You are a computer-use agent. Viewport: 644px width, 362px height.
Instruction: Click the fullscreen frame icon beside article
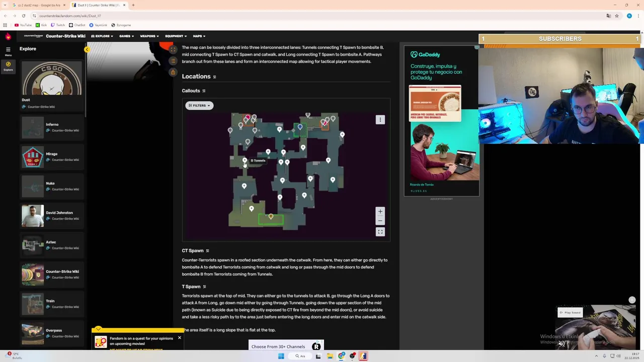coord(173,49)
